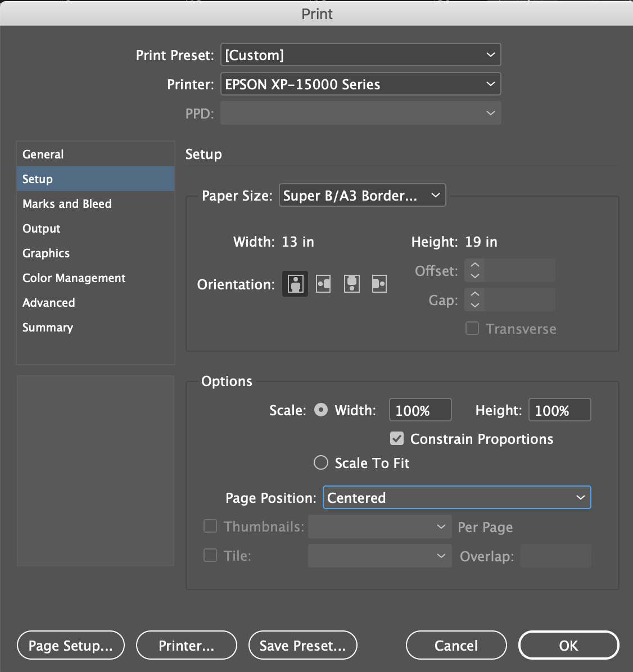This screenshot has width=633, height=672.
Task: Switch to the Marks and Bleed section
Action: pos(66,203)
